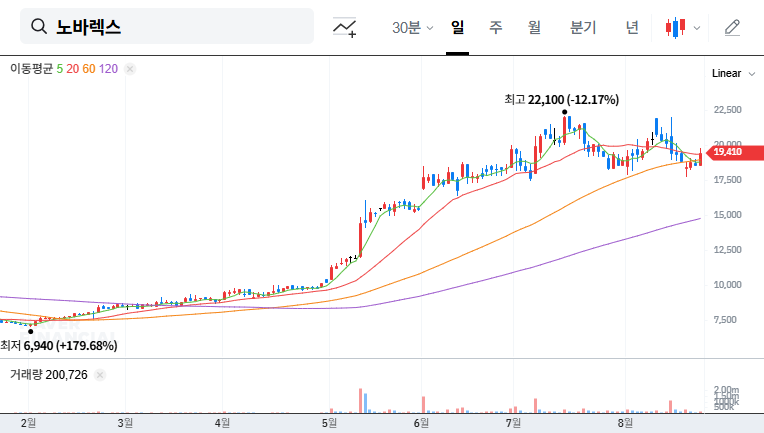764x433 pixels.
Task: Click the 120-day moving average label
Action: pyautogui.click(x=108, y=69)
